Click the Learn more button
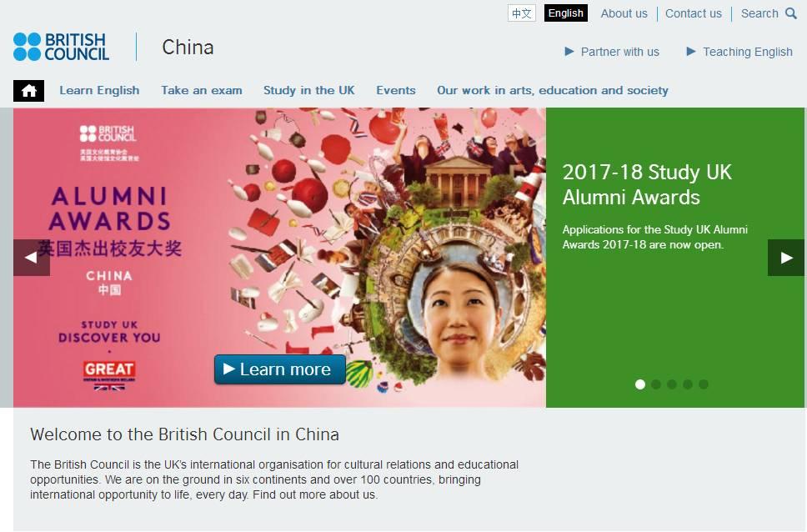Image resolution: width=807 pixels, height=532 pixels. [280, 369]
